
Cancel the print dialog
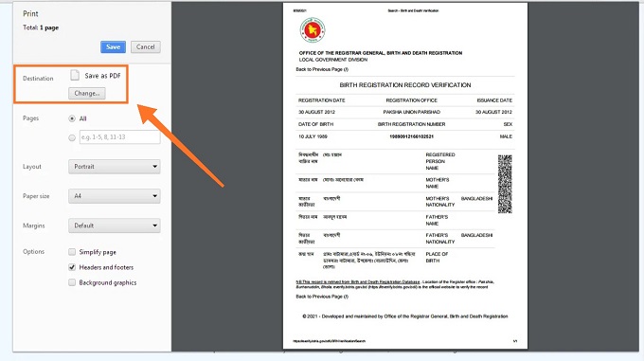[x=146, y=46]
